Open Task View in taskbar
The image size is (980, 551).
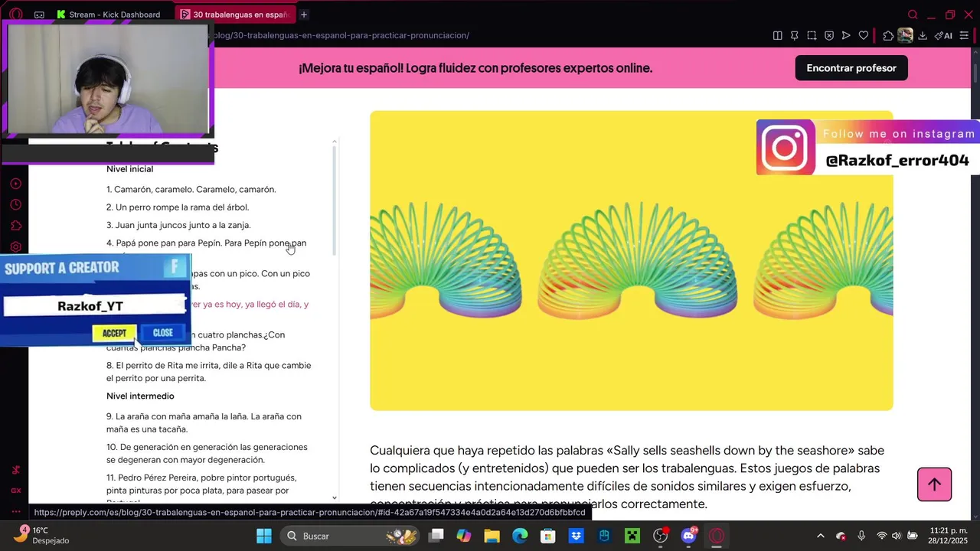coord(436,536)
